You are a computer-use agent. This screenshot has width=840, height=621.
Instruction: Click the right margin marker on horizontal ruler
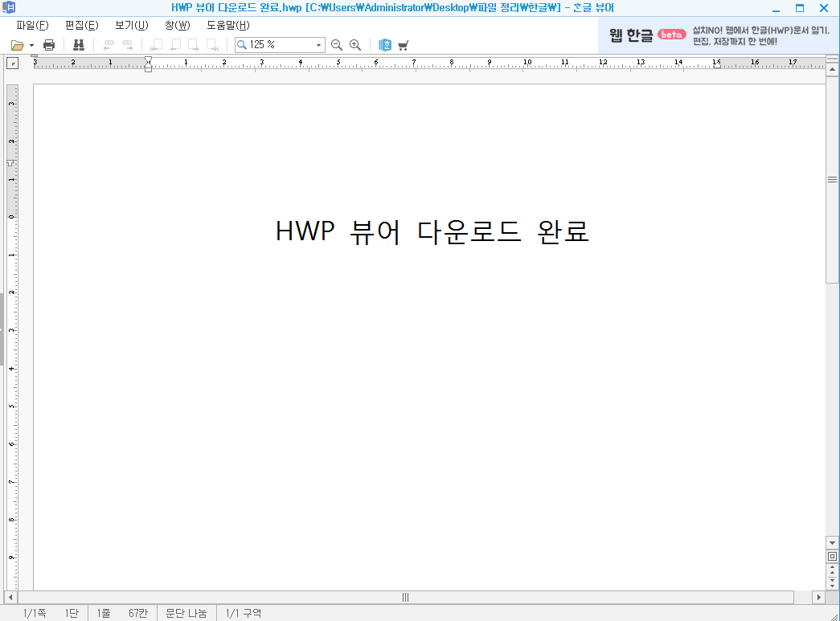[717, 65]
